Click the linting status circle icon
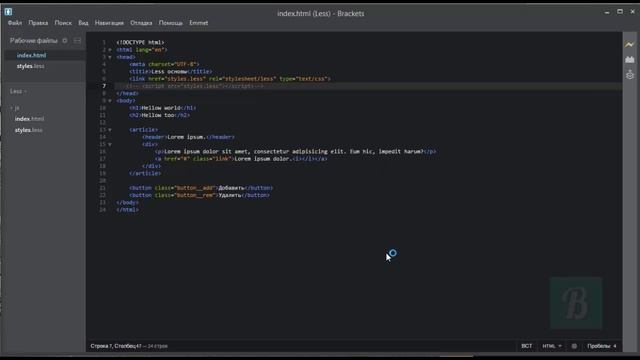Image resolution: width=640 pixels, height=360 pixels. coord(574,346)
